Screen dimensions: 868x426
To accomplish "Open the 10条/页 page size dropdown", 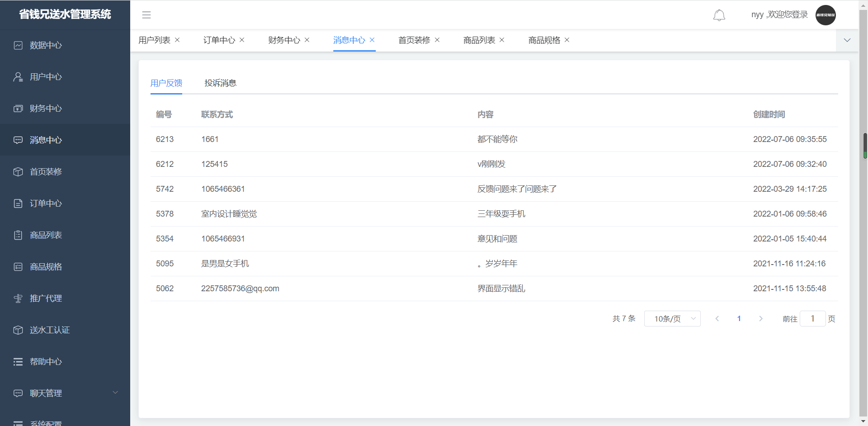I will click(672, 319).
